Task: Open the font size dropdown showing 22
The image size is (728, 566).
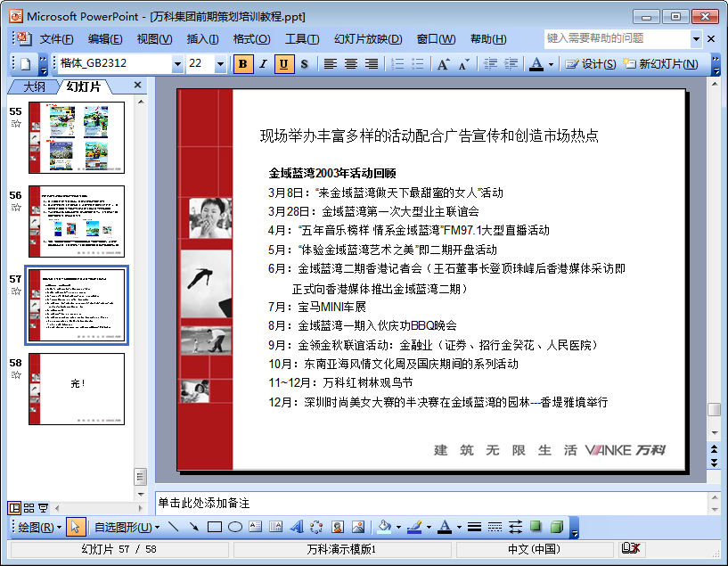Action: pyautogui.click(x=220, y=63)
